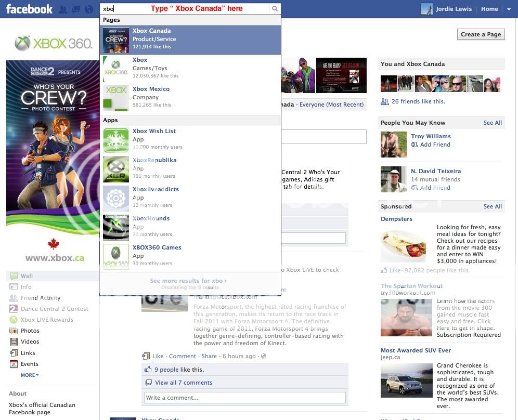Click the Events calendar icon in sidebar

coord(14,364)
